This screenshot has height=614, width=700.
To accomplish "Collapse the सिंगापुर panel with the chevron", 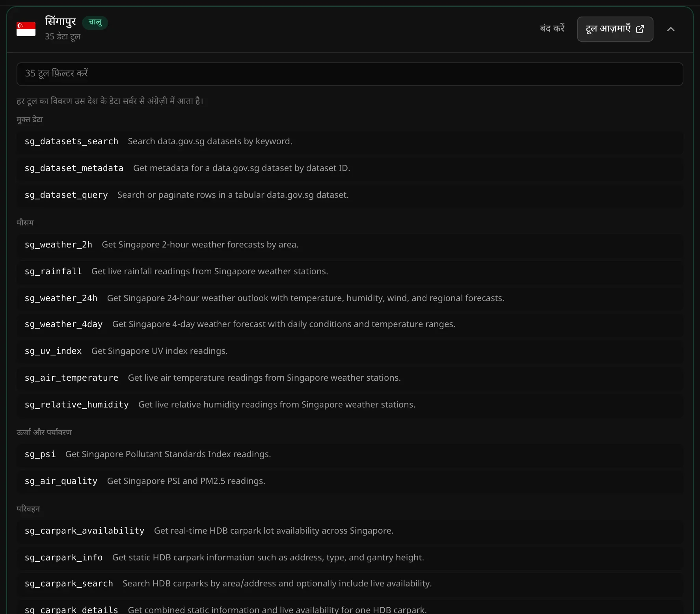I will coord(671,29).
